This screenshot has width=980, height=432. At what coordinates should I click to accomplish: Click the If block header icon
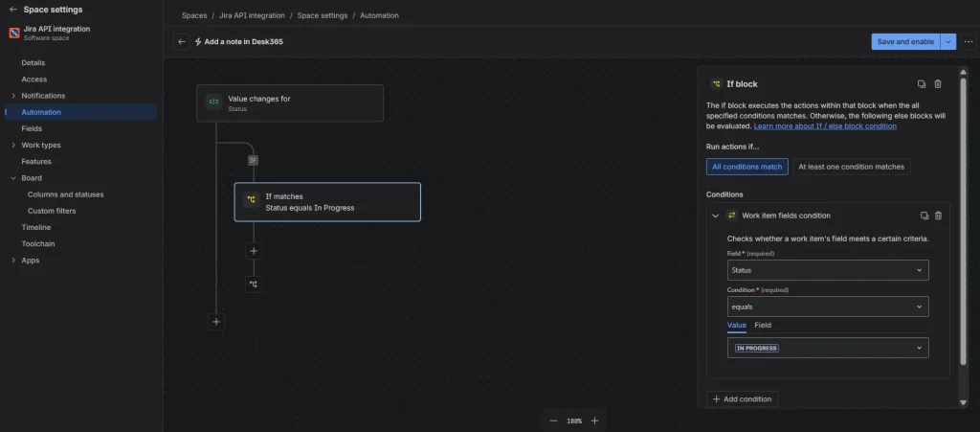pos(716,83)
